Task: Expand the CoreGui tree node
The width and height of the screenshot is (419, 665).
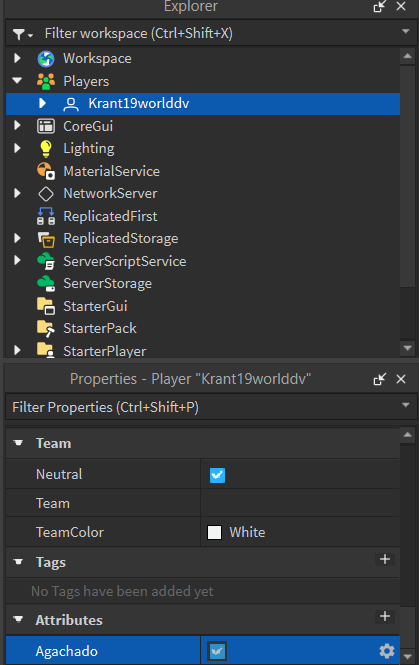Action: click(17, 126)
